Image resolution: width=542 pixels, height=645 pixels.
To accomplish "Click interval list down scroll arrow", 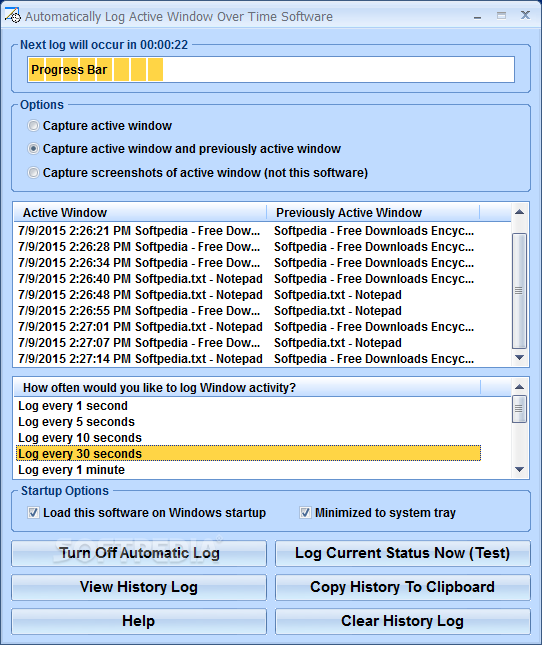I will [519, 469].
